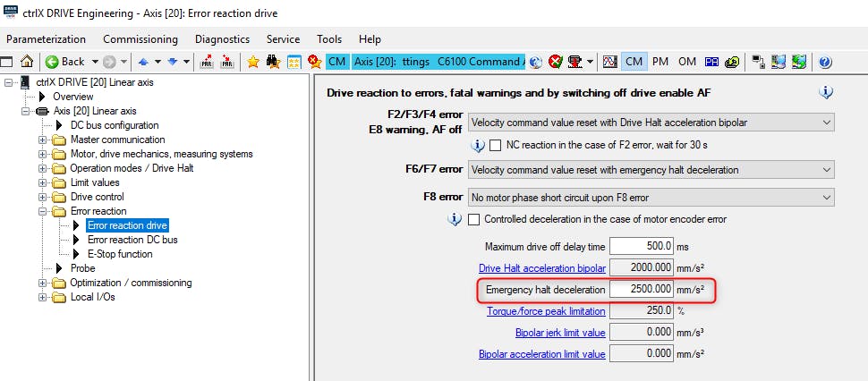Enable controlled deceleration on motor encoder error
Viewport: 868px width, 381px height.
coord(474,219)
